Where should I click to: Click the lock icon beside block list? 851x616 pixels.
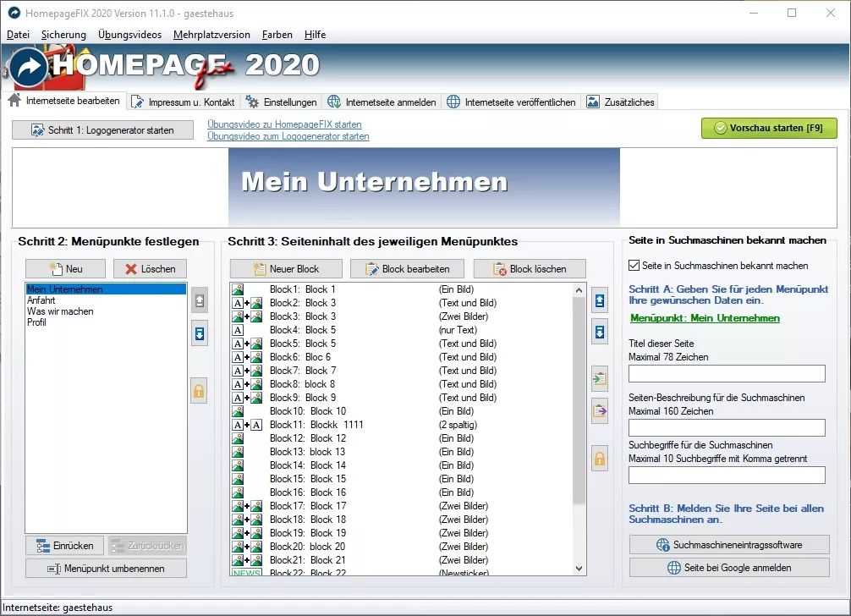pyautogui.click(x=600, y=459)
